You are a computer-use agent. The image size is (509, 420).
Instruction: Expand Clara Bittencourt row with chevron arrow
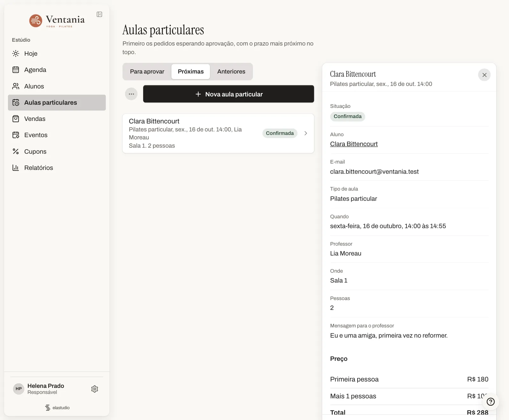(x=306, y=133)
